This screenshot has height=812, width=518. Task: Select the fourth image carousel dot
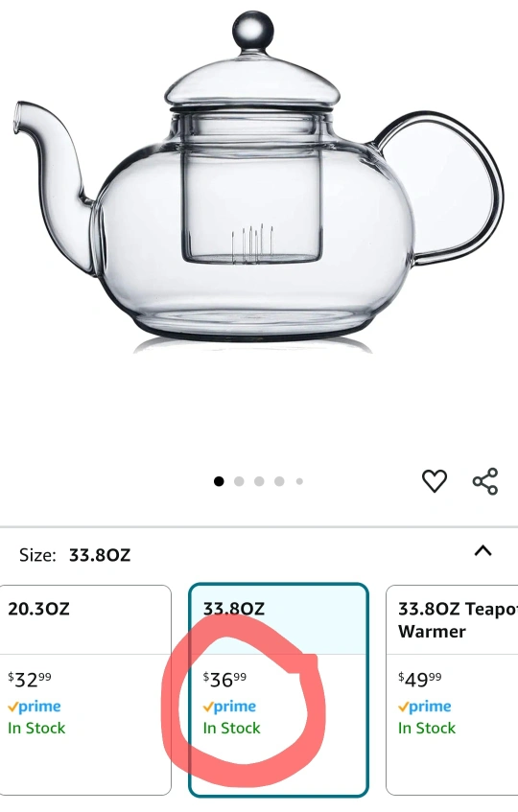279,481
